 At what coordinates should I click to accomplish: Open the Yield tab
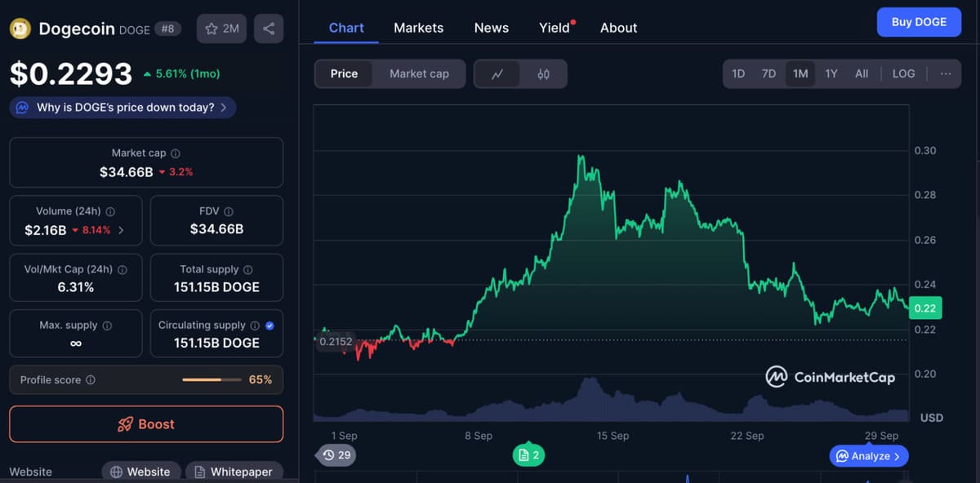click(555, 28)
